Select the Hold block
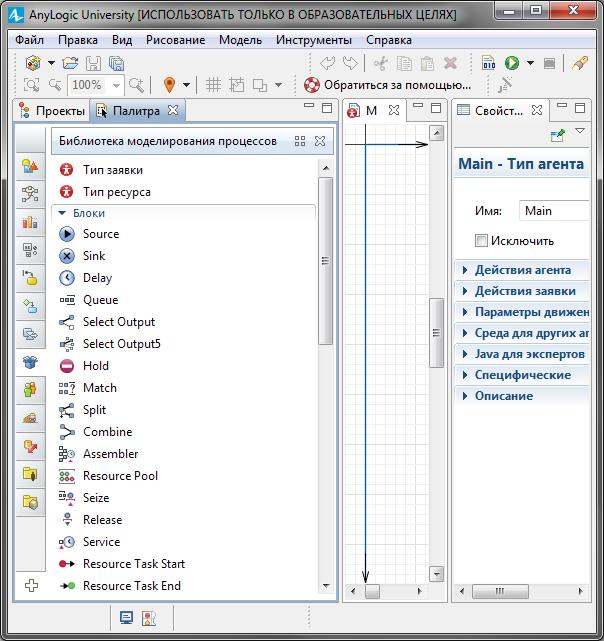604x641 pixels. 96,366
